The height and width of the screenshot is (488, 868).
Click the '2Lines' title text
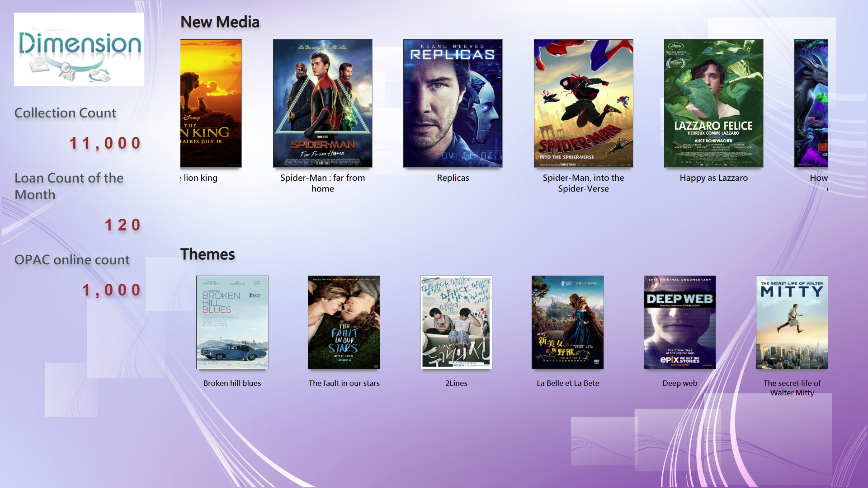tap(456, 383)
